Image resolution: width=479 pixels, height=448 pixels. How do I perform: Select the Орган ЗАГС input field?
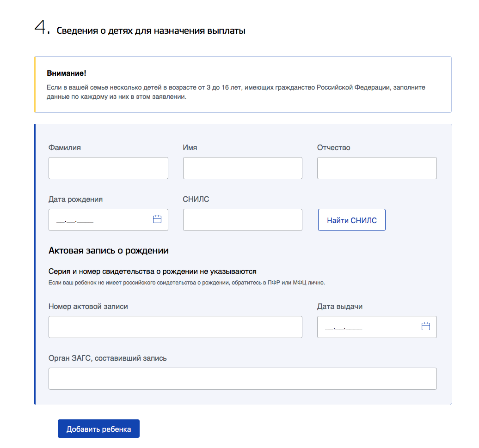243,379
